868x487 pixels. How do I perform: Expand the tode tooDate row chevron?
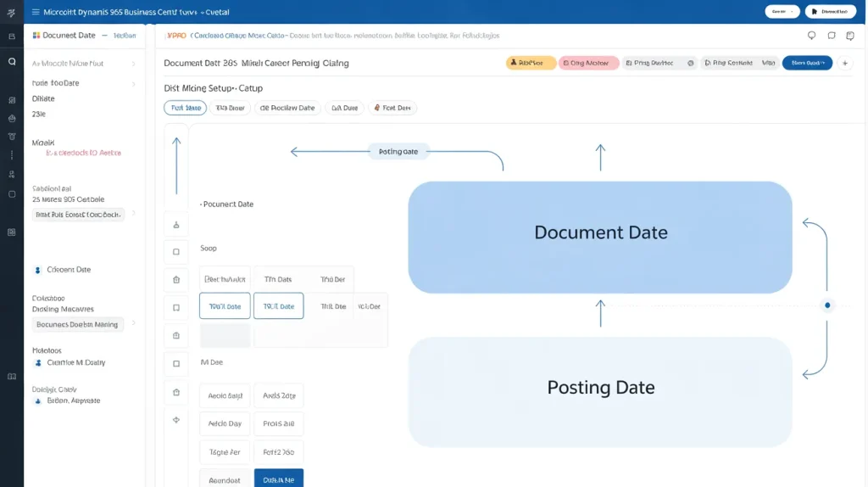[x=133, y=84]
